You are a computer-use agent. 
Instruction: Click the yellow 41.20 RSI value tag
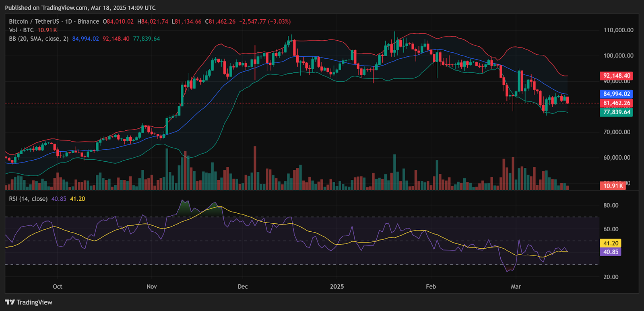611,243
